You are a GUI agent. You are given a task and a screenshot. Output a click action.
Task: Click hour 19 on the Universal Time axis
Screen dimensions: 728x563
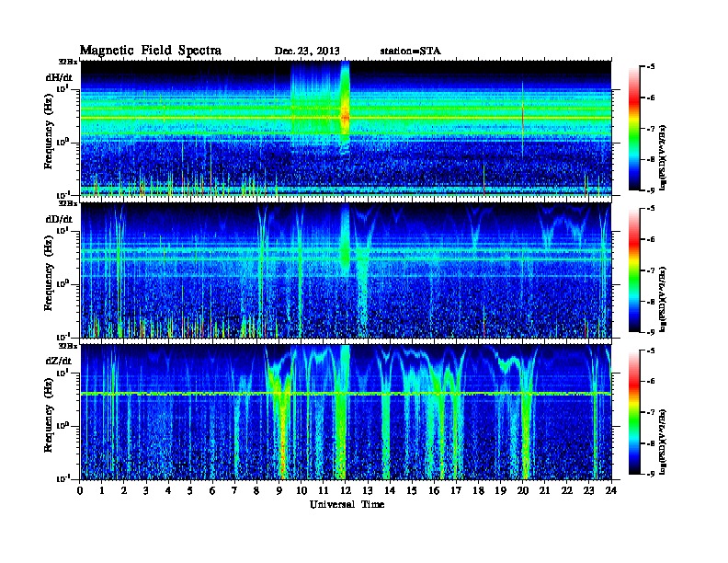coord(501,490)
